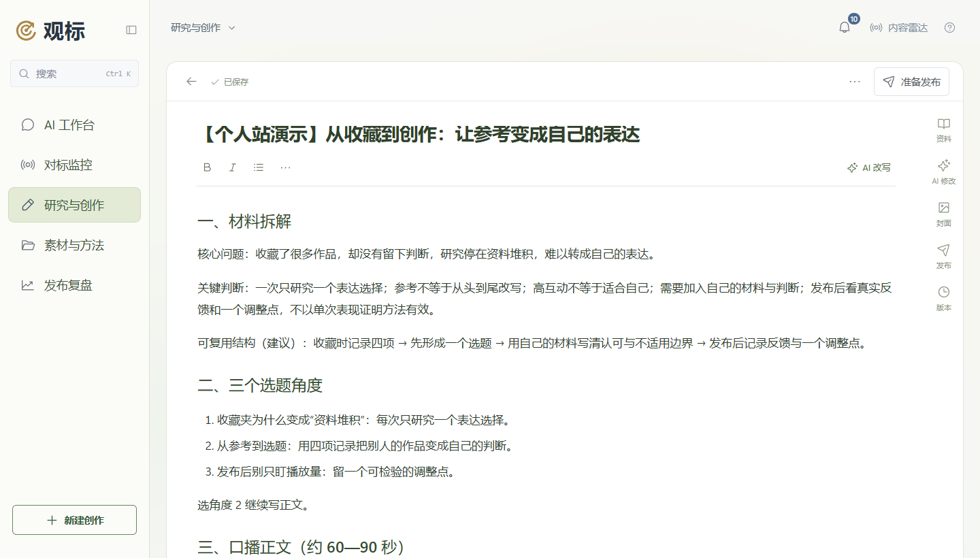Focus the 搜索 search field

pyautogui.click(x=74, y=73)
